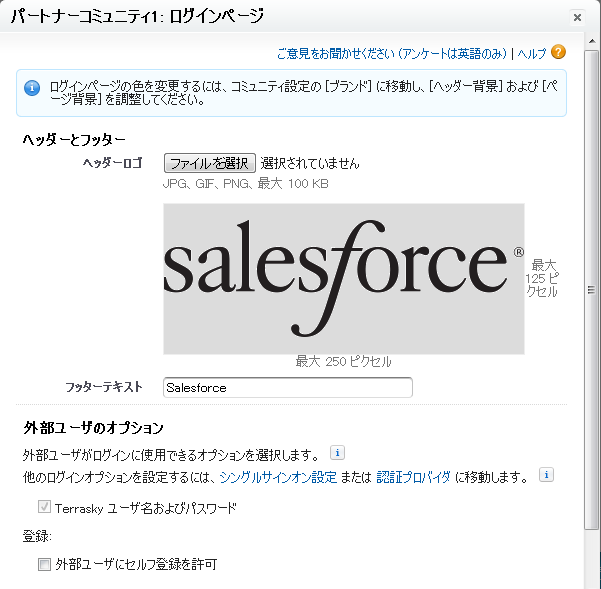601x589 pixels.
Task: Click the フッターテキスト field label
Action: point(104,387)
